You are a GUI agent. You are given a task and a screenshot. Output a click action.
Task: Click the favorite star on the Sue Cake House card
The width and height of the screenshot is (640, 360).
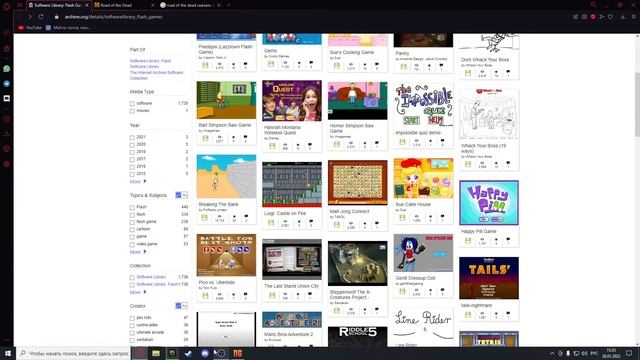click(x=430, y=218)
